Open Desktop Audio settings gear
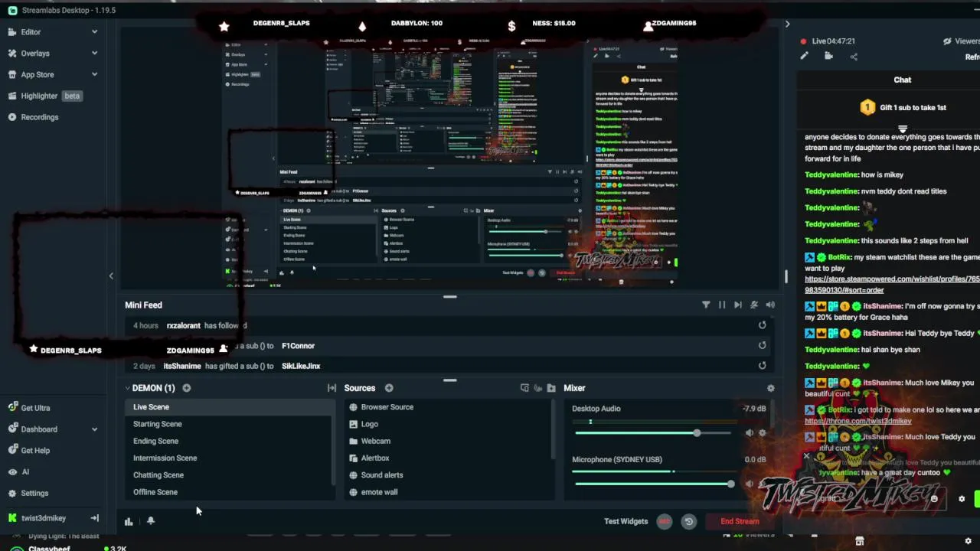The image size is (980, 551). 762,433
